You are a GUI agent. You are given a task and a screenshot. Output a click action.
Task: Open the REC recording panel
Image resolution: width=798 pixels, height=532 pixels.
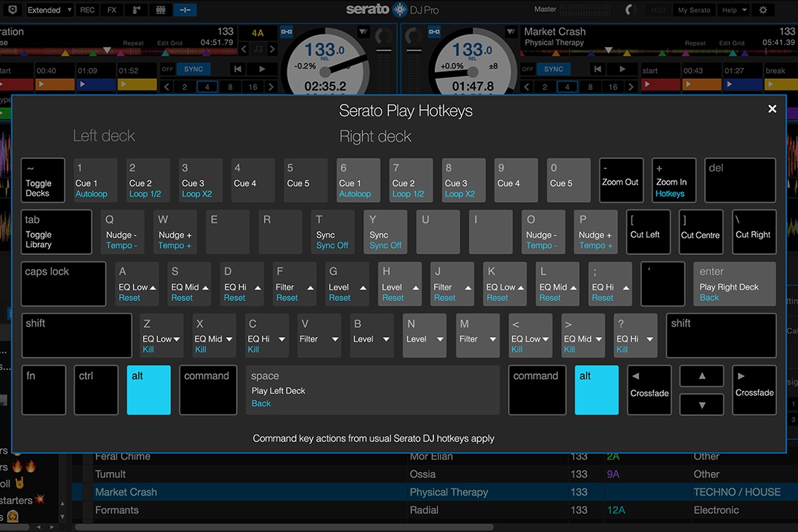86,9
